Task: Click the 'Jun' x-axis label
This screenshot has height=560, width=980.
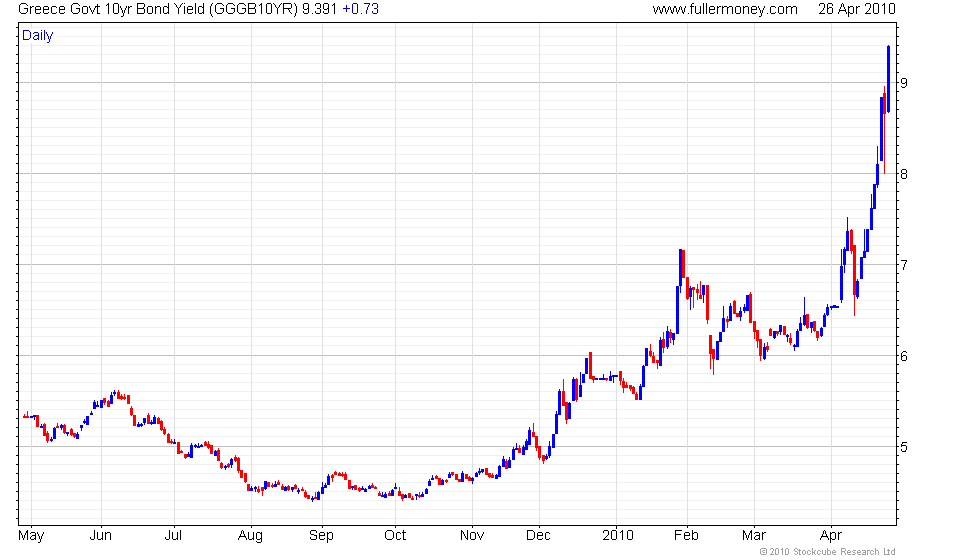Action: (x=101, y=536)
